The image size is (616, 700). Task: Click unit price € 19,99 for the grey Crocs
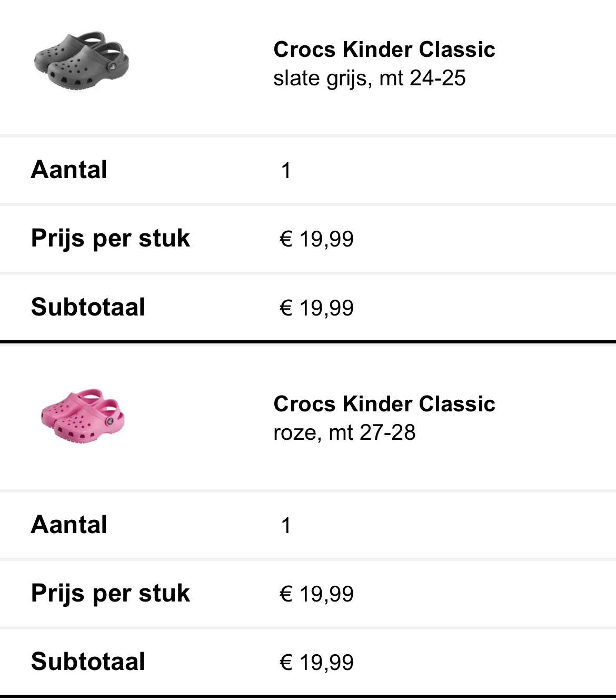316,239
